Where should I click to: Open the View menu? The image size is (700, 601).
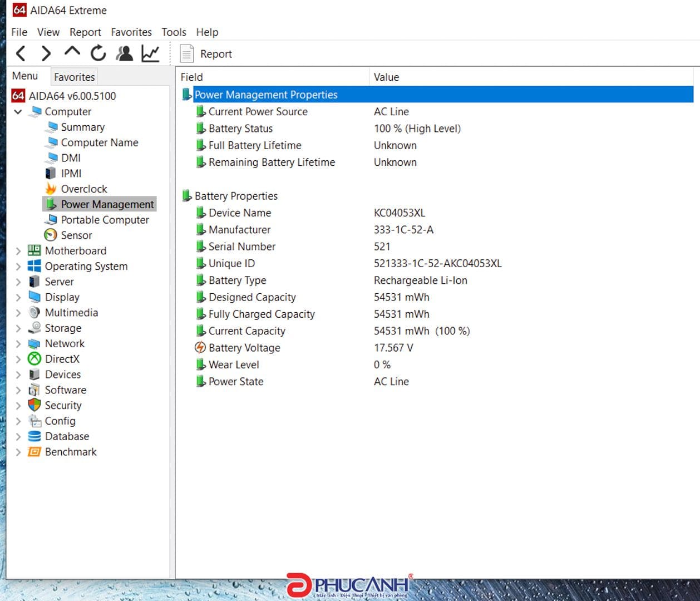pyautogui.click(x=48, y=32)
